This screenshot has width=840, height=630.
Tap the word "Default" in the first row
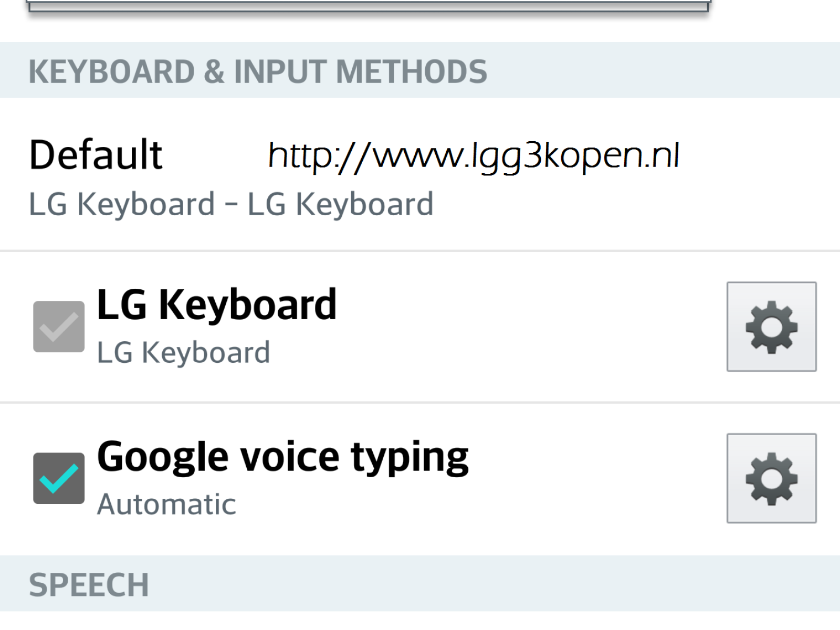(96, 155)
